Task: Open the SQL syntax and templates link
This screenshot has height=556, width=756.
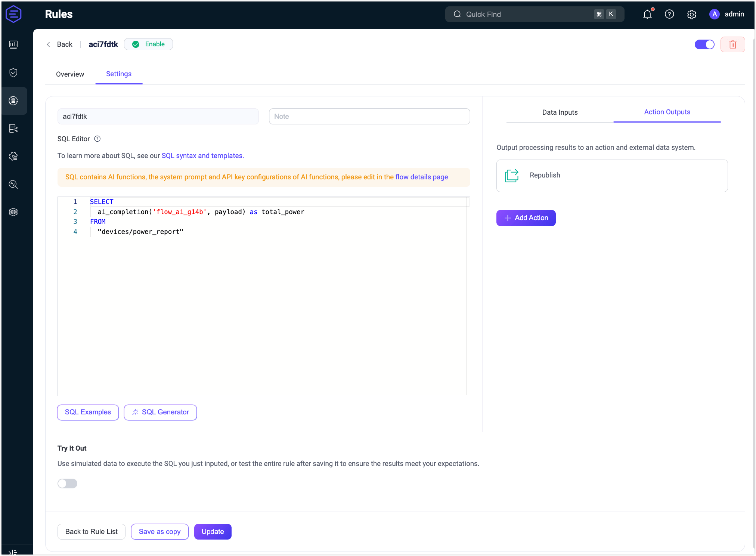Action: [x=202, y=155]
